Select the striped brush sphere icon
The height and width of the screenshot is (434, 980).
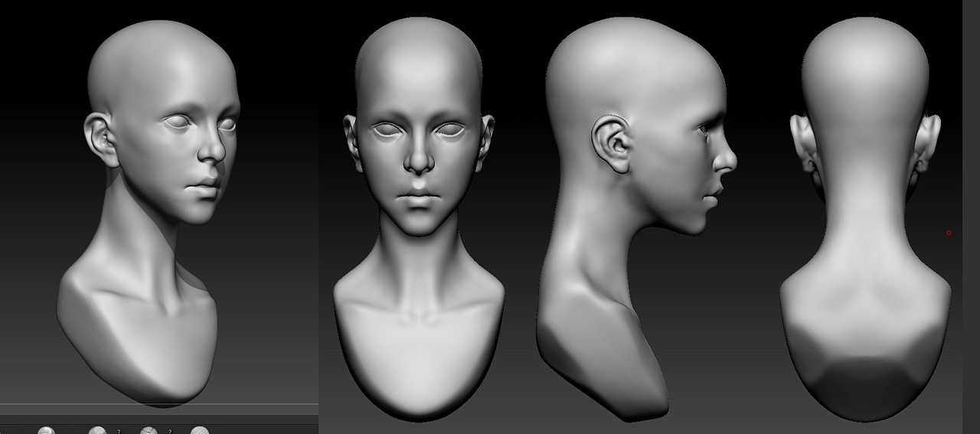click(200, 430)
